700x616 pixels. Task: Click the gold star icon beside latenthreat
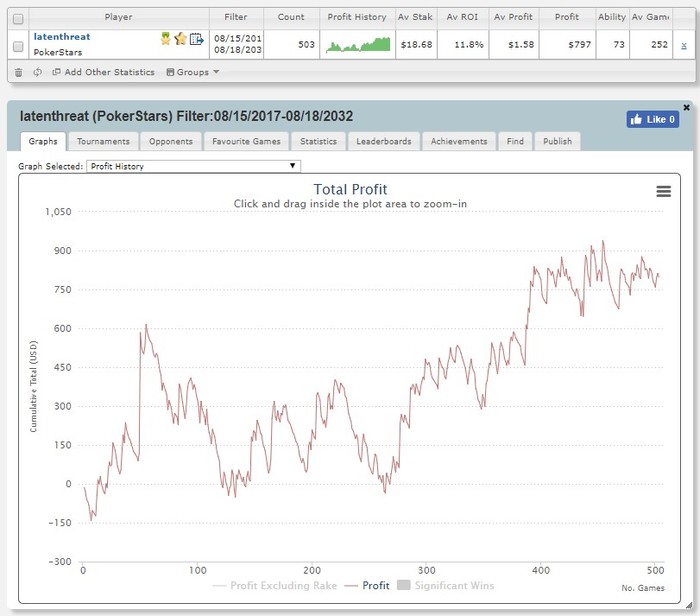(x=180, y=39)
